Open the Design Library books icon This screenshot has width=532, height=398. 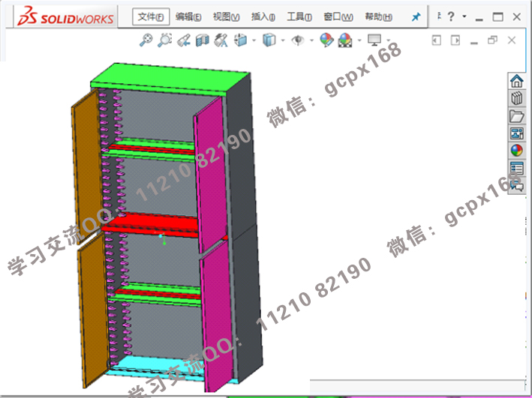point(516,98)
